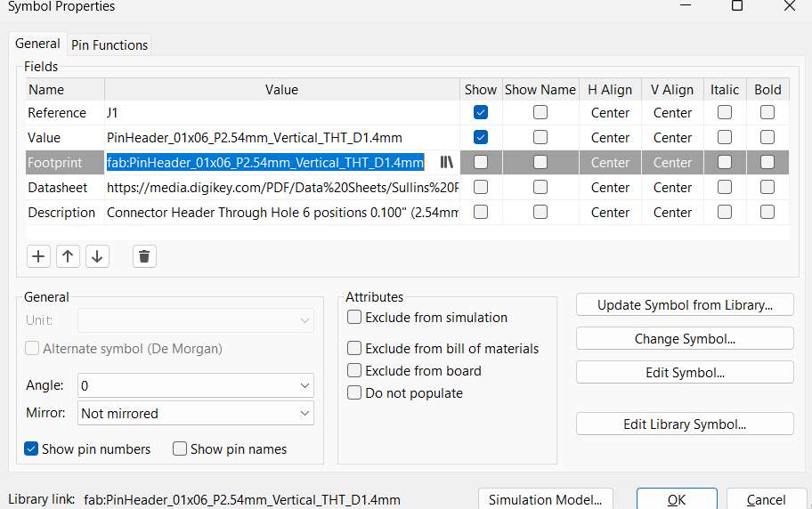Add a new field with plus icon
Screen dimensions: 812x509
coord(38,256)
